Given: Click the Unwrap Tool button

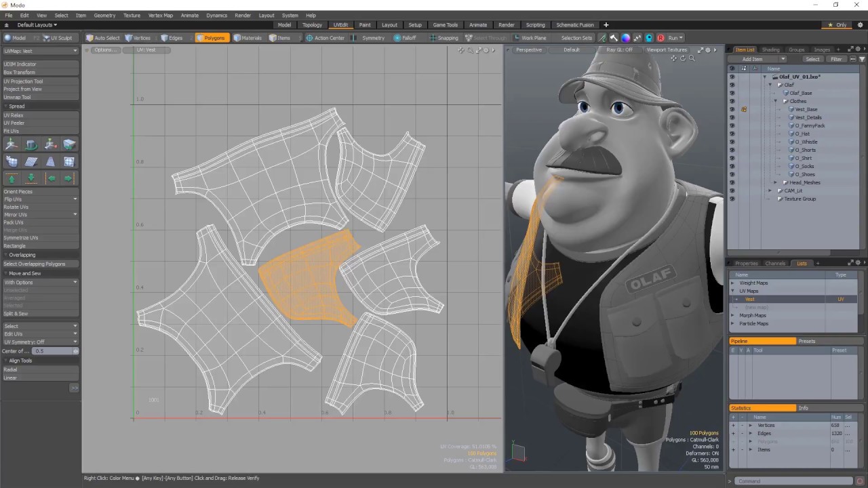Looking at the screenshot, I should 40,97.
